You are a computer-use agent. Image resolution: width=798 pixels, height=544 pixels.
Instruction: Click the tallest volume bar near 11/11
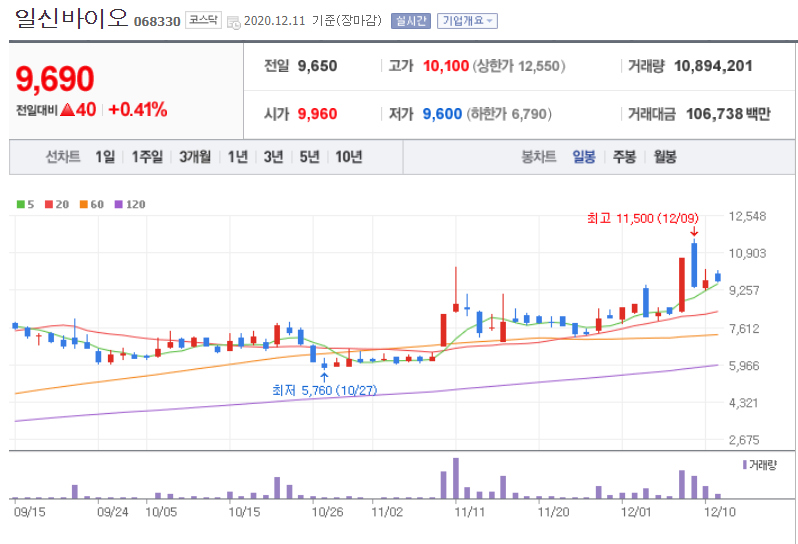(x=455, y=478)
